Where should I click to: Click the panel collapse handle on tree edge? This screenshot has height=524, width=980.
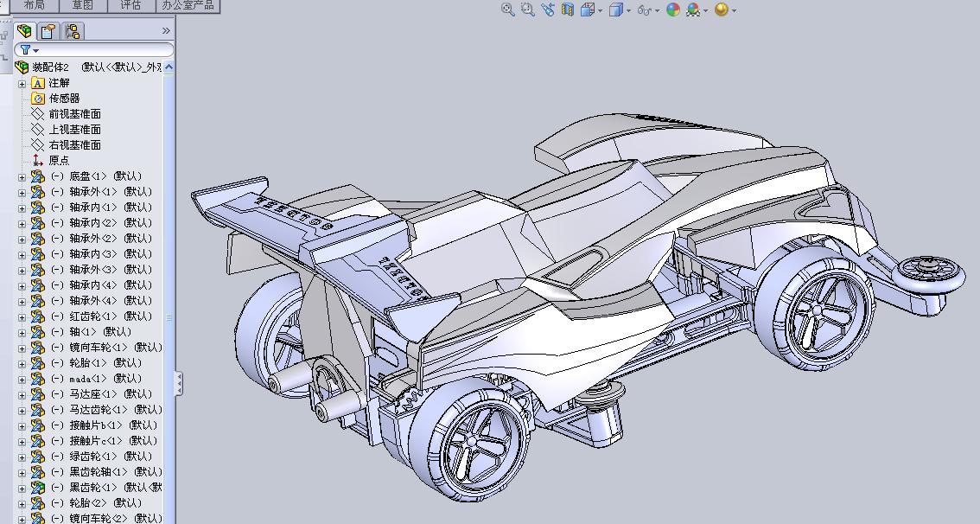click(x=180, y=383)
